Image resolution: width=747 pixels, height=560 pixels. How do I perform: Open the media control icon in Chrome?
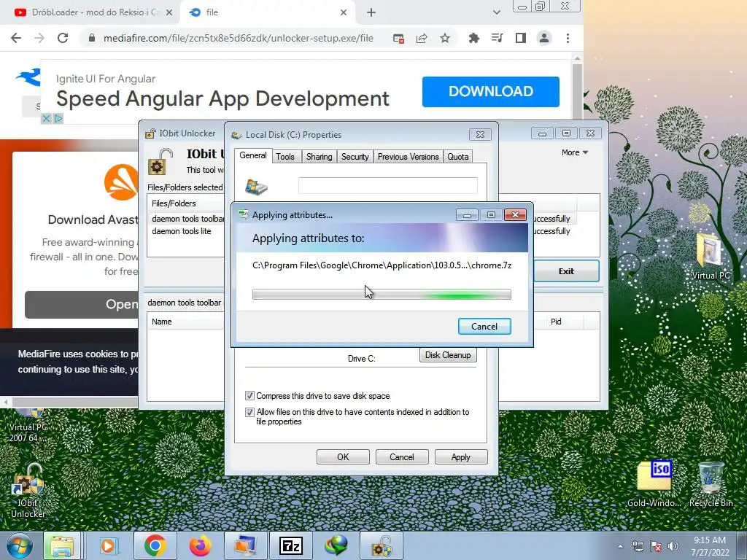(497, 38)
